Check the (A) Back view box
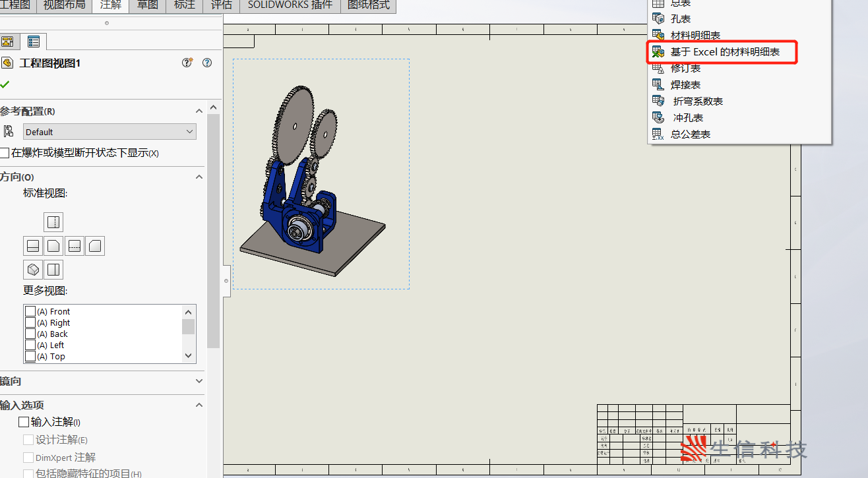 [x=30, y=334]
